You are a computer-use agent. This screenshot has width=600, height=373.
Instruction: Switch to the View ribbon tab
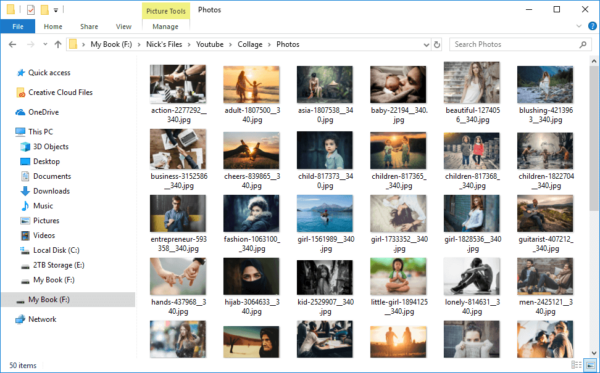tap(124, 26)
